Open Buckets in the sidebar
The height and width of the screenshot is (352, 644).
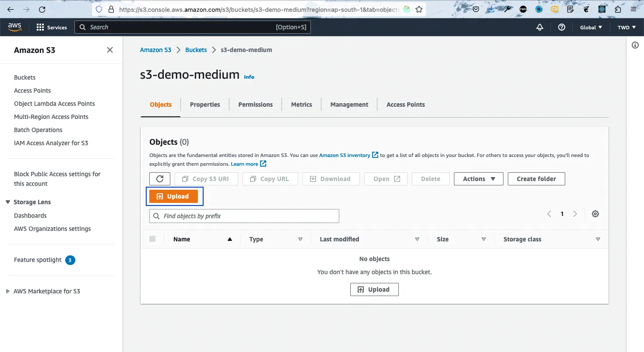(x=25, y=77)
